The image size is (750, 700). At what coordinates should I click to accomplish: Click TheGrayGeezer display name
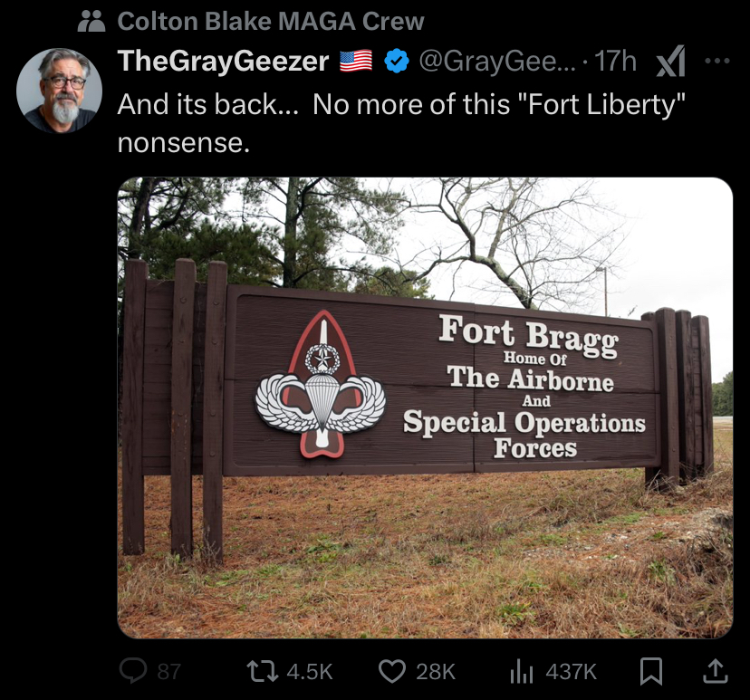click(x=224, y=62)
